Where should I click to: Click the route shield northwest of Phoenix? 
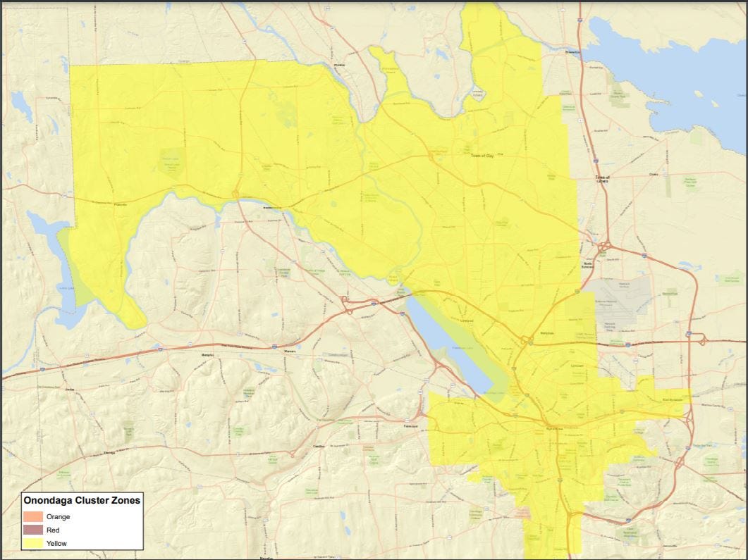point(243,40)
